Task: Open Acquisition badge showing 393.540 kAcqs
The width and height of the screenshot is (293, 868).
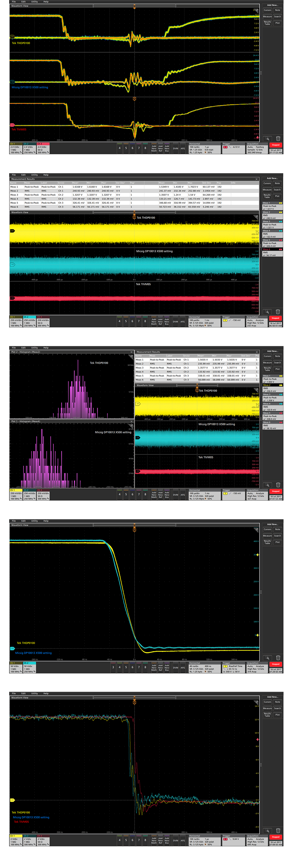Action: point(257,148)
